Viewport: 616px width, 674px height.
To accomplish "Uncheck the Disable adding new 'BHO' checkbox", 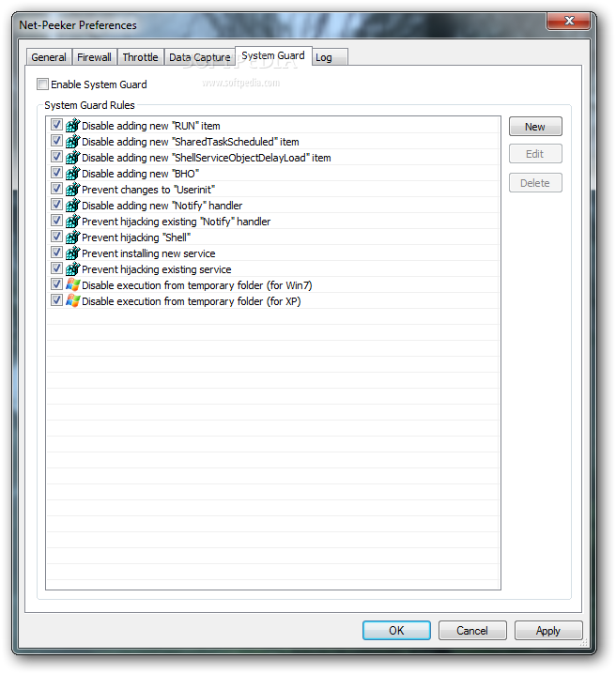I will [56, 173].
